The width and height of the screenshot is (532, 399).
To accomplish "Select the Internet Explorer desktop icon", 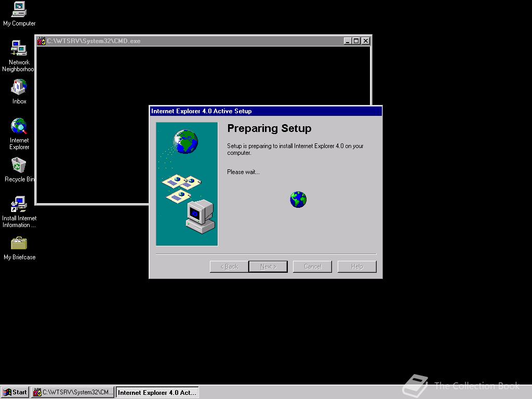I will click(x=19, y=134).
